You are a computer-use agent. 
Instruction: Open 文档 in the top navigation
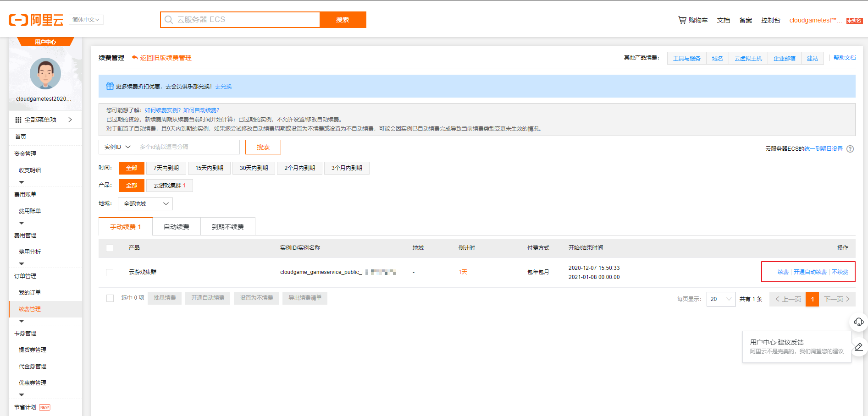(724, 20)
